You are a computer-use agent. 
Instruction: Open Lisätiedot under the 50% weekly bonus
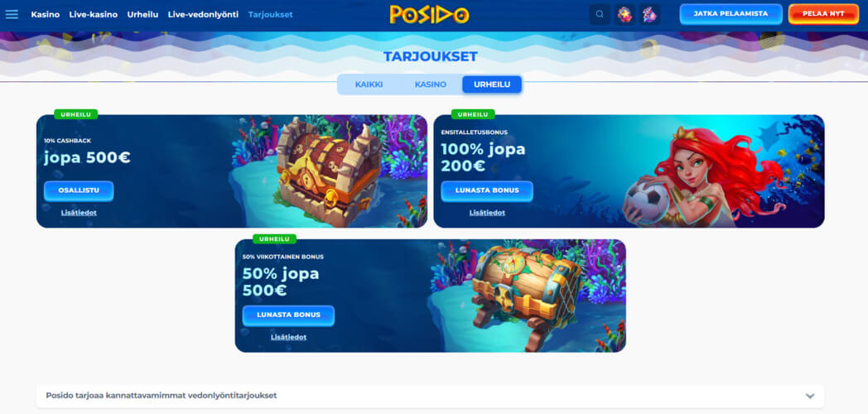288,336
